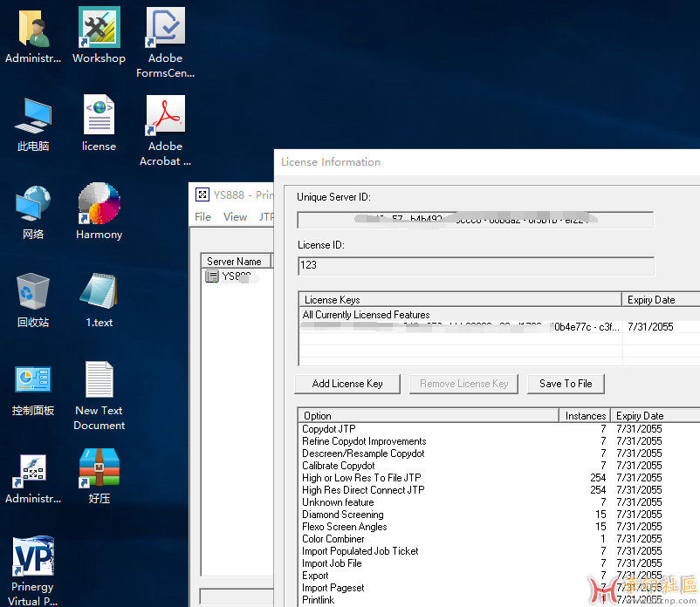
Task: Open the JTP menu in YS888 window
Action: click(266, 217)
